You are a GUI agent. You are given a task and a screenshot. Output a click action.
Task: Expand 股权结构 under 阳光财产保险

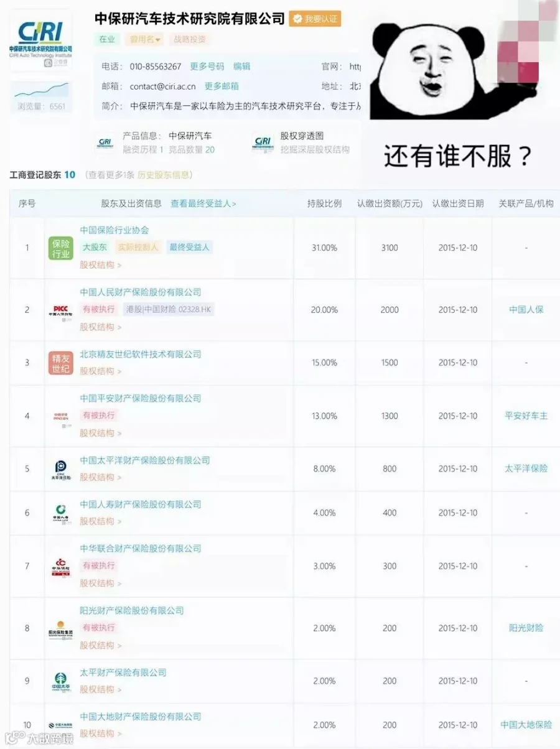[100, 646]
